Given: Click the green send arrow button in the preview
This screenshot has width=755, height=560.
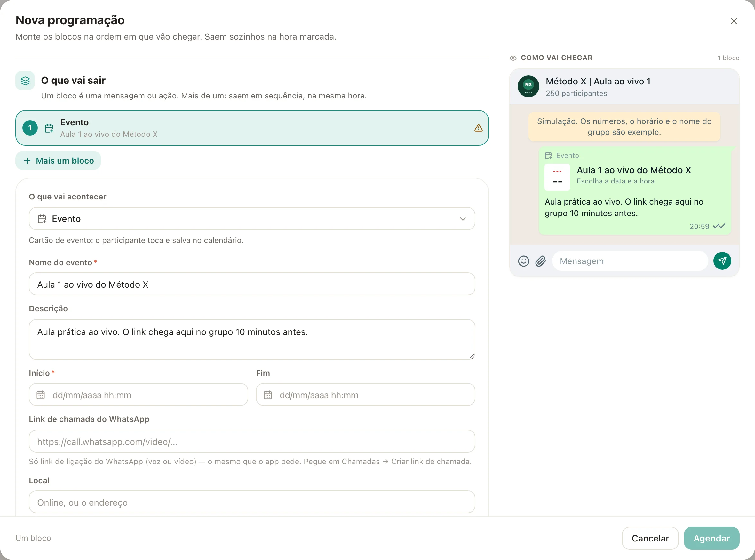Looking at the screenshot, I should (x=722, y=261).
